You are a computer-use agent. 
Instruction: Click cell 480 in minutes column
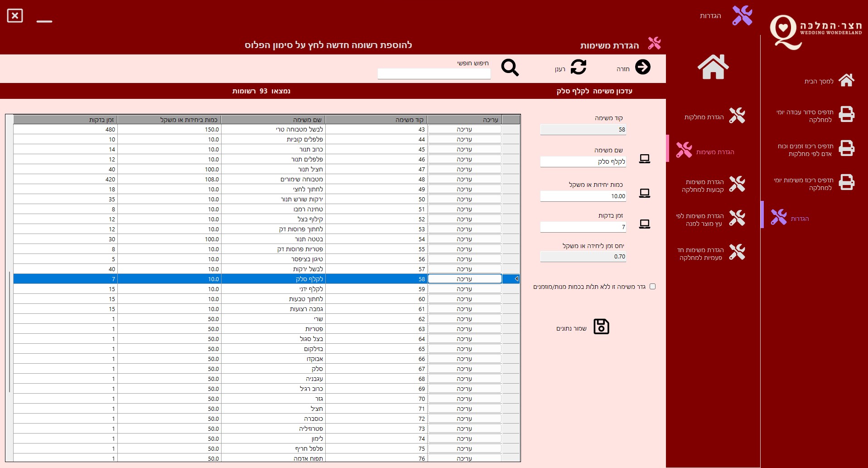pos(65,129)
